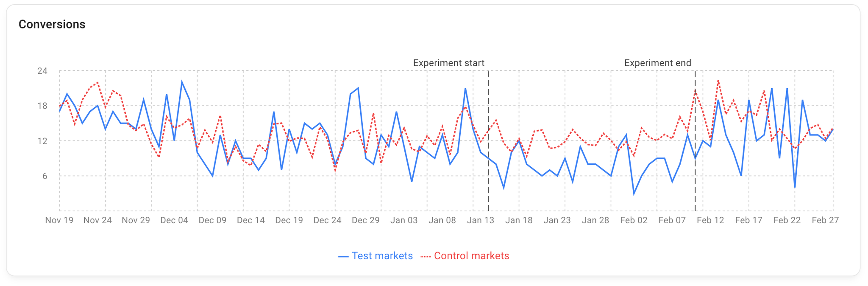Click the Jan 18 x-axis date label
Viewport: 868px width, 286px height.
[x=519, y=220]
